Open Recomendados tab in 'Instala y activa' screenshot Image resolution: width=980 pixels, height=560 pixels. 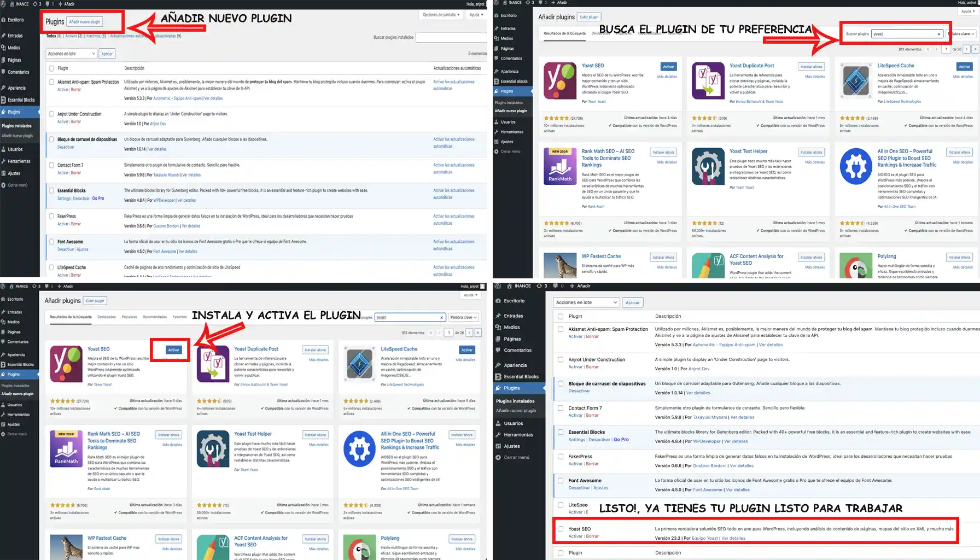155,317
